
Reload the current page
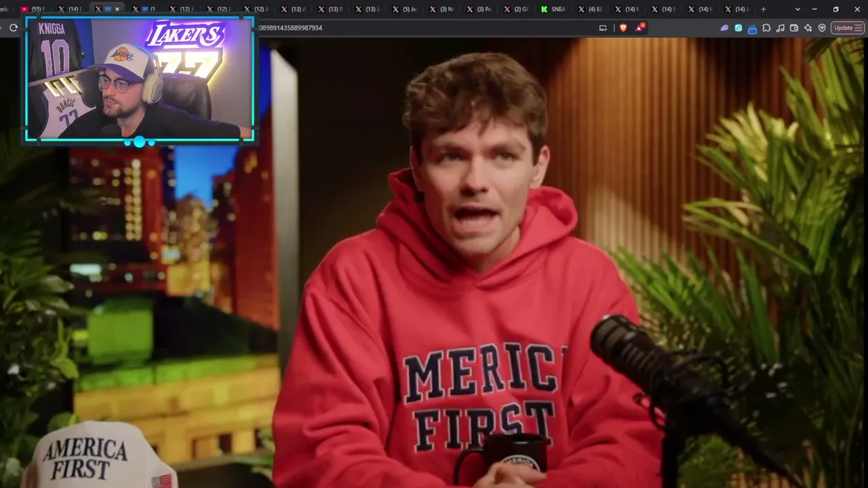(x=13, y=28)
